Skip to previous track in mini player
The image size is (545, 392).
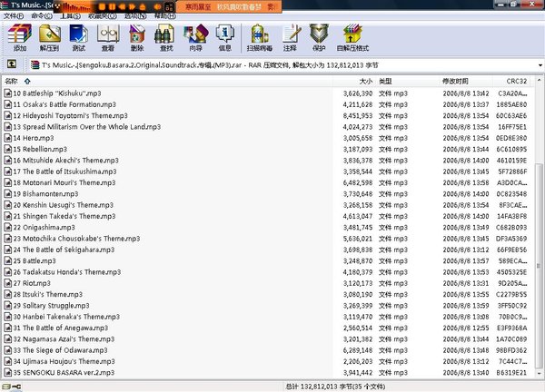[x=122, y=6]
